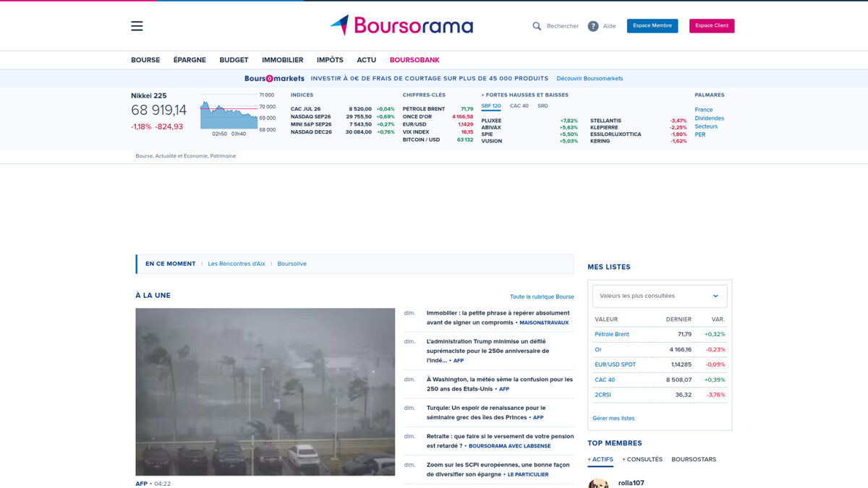Open rolla107 member profile name
Screen dimensions: 868x488
[631, 482]
